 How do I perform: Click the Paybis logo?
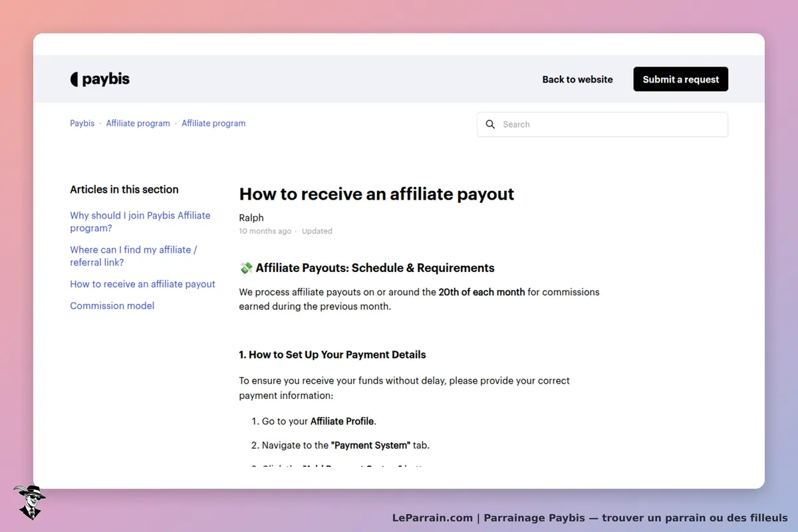tap(100, 79)
